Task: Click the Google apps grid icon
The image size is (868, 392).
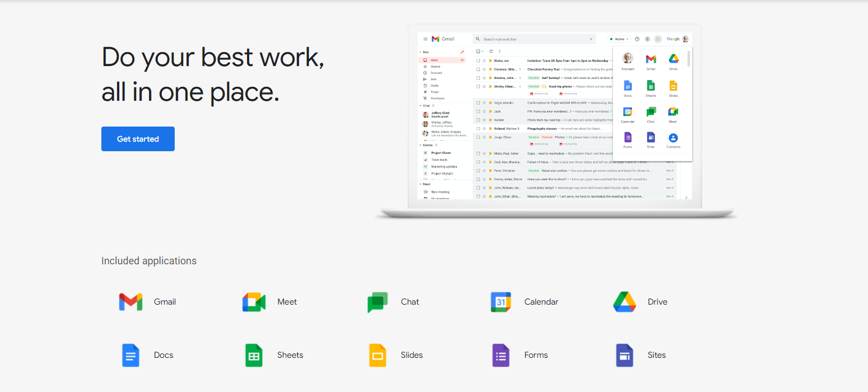Action: point(658,39)
